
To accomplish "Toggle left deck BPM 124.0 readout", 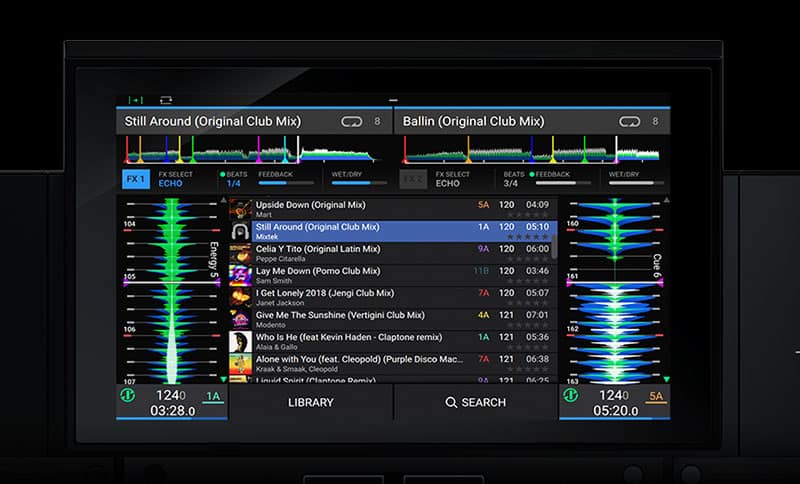I will 171,395.
